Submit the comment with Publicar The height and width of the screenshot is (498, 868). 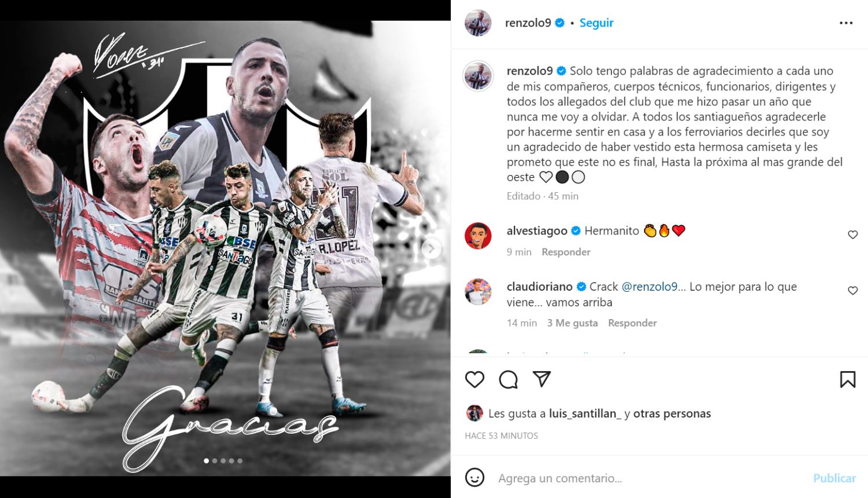834,478
